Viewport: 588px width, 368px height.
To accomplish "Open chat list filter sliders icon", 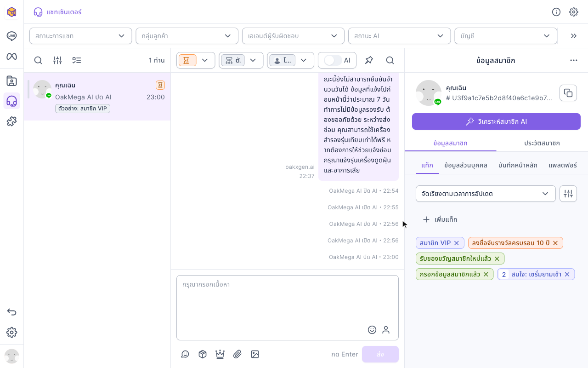I will click(x=57, y=60).
